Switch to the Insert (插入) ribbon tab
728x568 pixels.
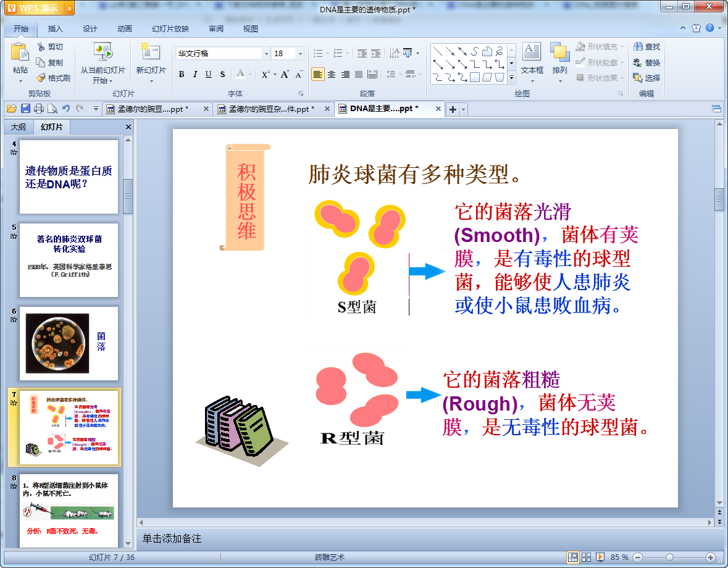tap(55, 29)
